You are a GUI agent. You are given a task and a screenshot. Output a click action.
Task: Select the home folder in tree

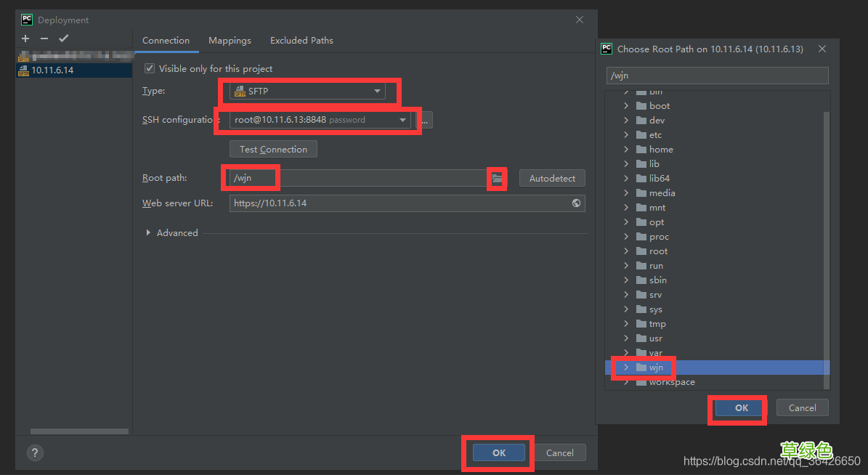pyautogui.click(x=661, y=150)
